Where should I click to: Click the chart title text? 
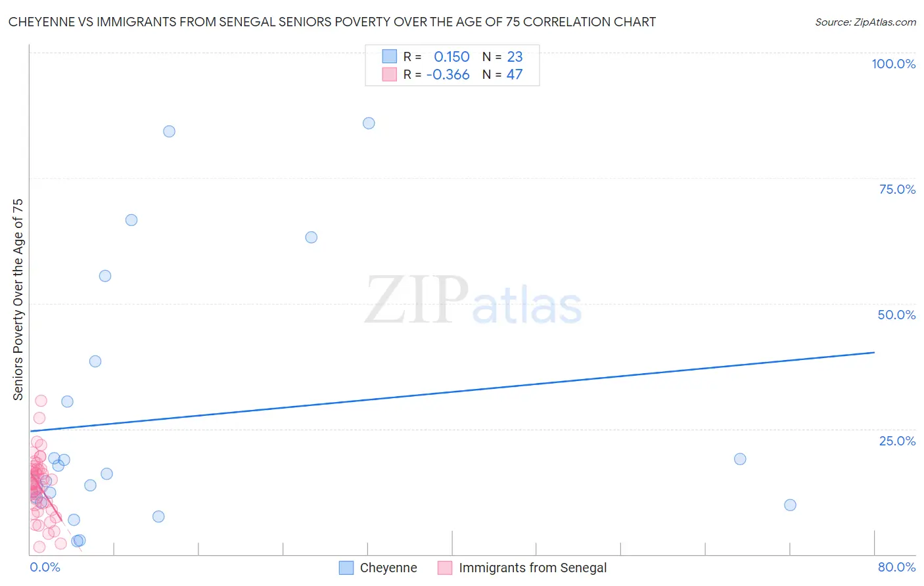332,22
